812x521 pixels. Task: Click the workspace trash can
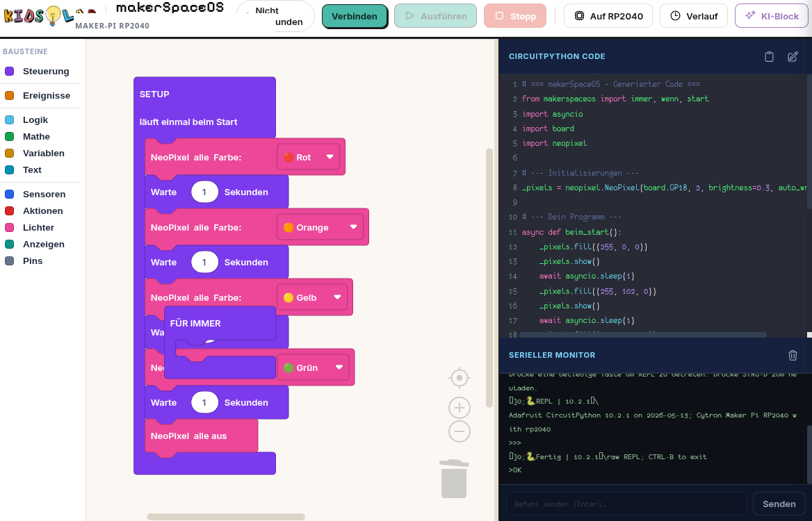point(454,479)
